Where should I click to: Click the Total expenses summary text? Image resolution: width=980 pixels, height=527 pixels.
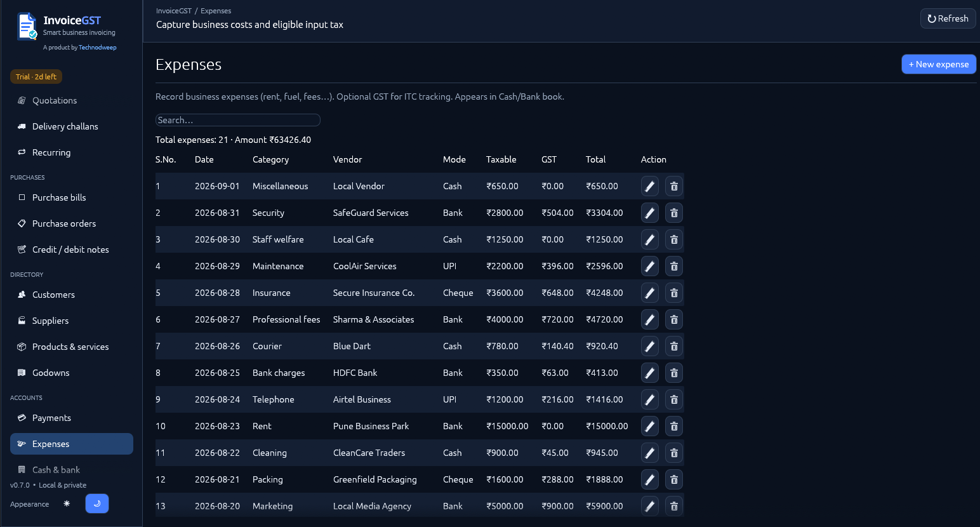click(x=233, y=140)
